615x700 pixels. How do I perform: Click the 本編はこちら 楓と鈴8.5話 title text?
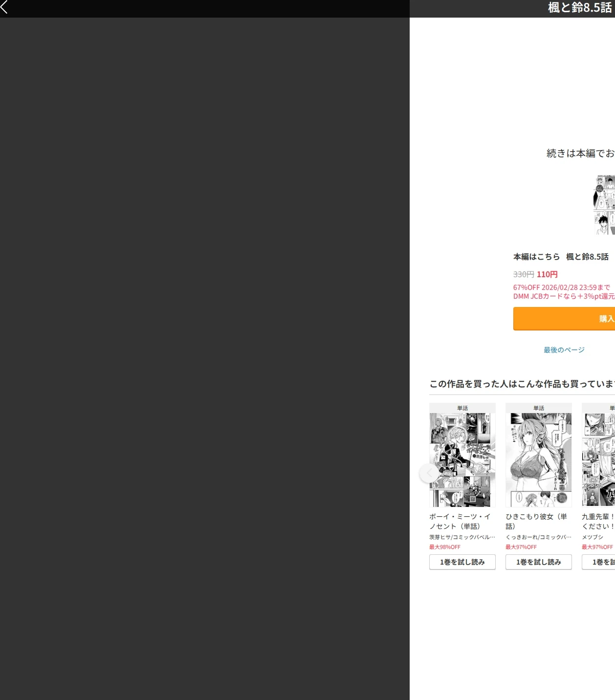click(561, 257)
